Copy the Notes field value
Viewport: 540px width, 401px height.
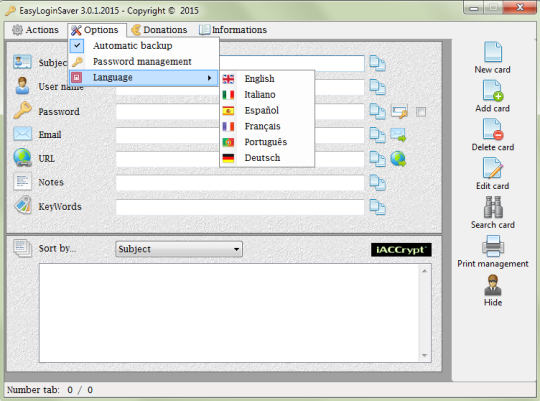377,183
